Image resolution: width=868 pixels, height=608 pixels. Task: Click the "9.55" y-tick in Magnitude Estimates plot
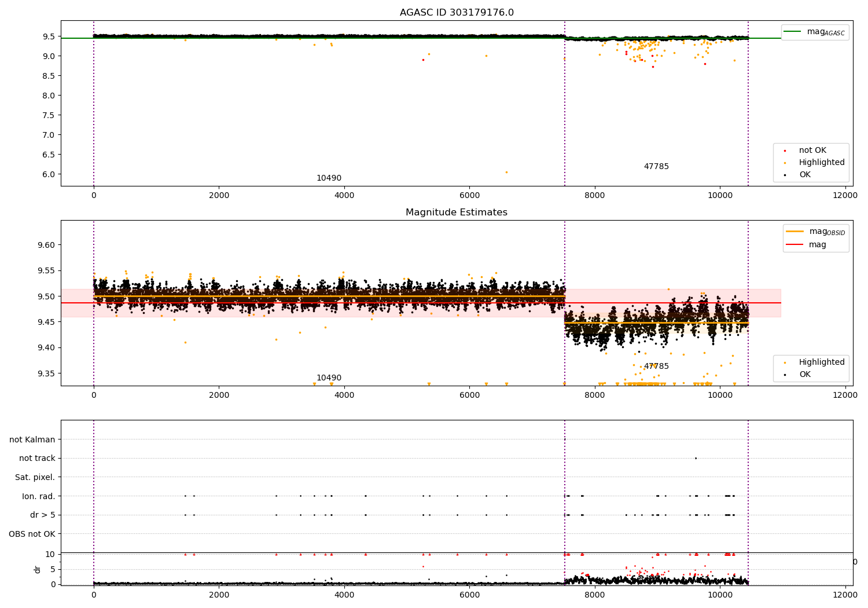(x=46, y=271)
